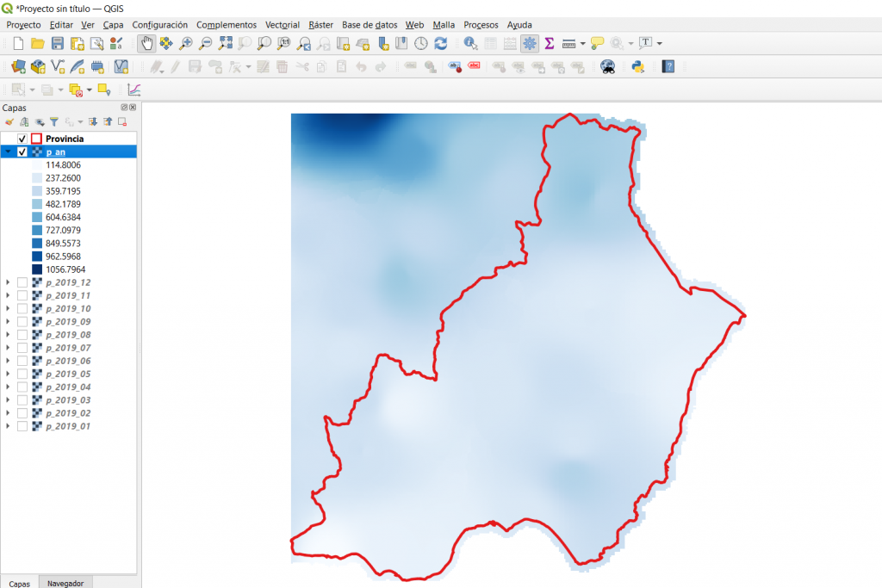Switch to the Navegador tab

tap(65, 583)
